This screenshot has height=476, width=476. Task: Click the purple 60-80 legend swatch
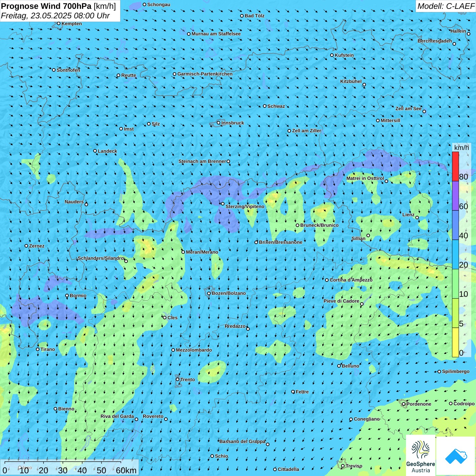pyautogui.click(x=455, y=196)
